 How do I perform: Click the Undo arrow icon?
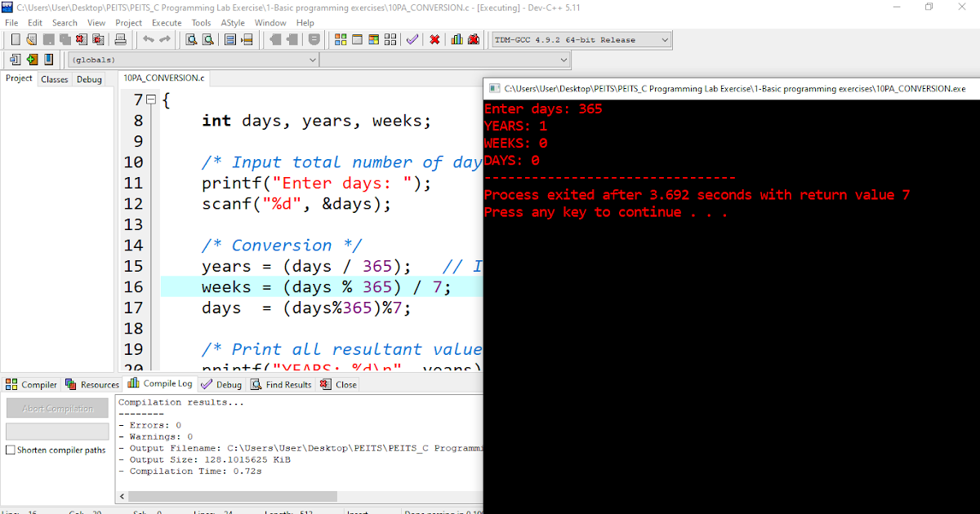tap(147, 39)
